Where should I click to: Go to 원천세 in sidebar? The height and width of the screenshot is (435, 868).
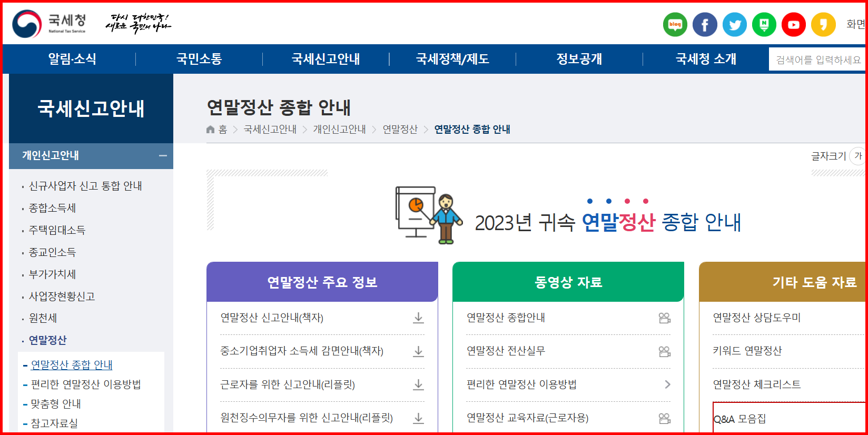pyautogui.click(x=43, y=318)
